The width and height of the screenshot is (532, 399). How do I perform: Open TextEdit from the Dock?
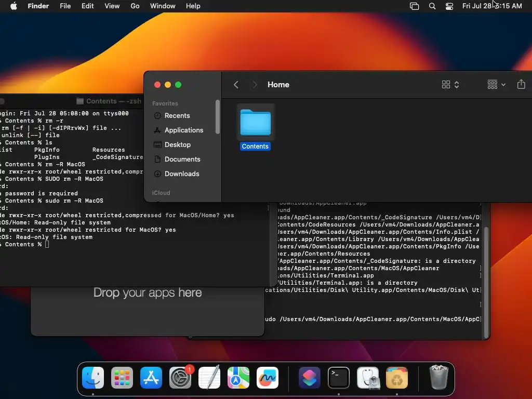[209, 378]
